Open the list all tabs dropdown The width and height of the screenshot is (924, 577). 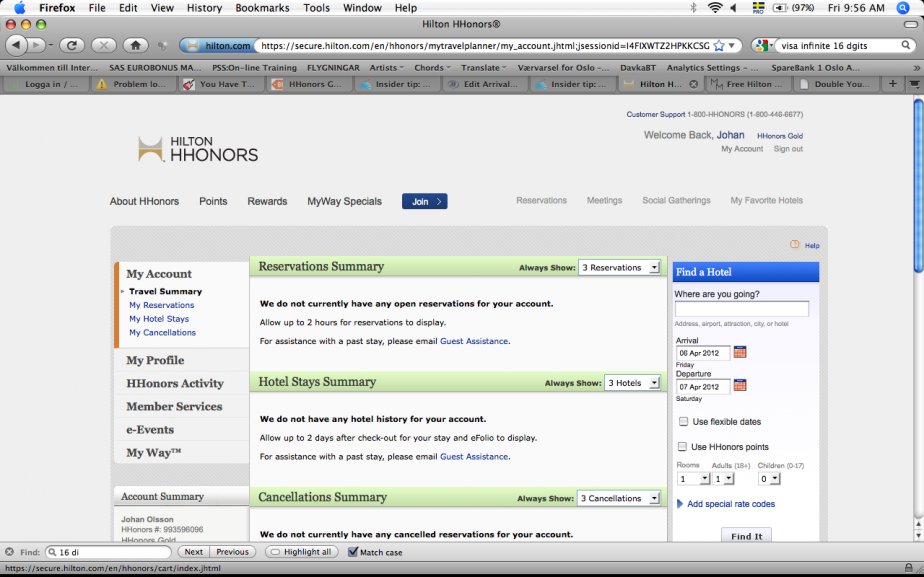pyautogui.click(x=914, y=84)
